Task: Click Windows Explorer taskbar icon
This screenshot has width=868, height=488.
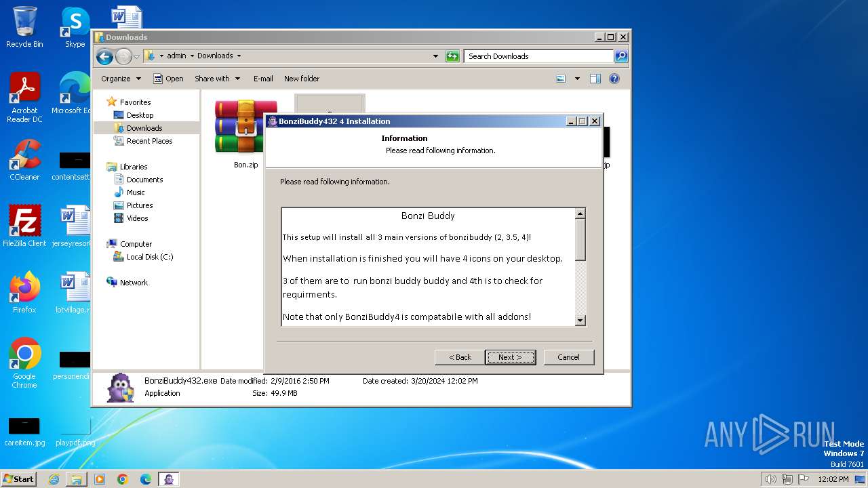Action: click(77, 479)
